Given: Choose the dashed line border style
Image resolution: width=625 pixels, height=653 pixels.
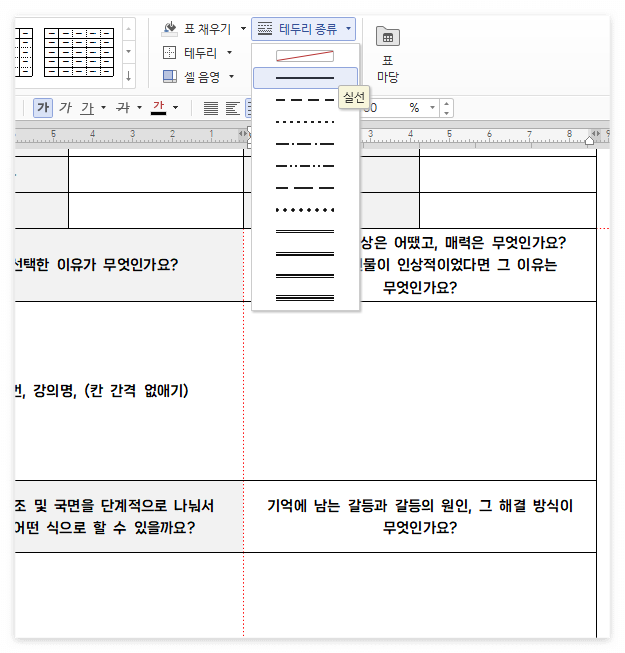Looking at the screenshot, I should click(305, 100).
